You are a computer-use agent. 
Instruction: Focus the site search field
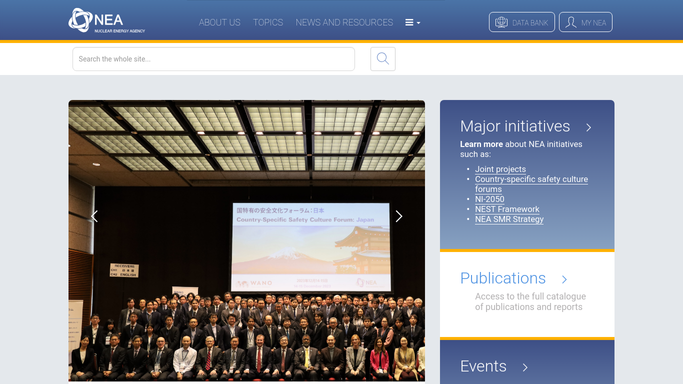pyautogui.click(x=213, y=59)
